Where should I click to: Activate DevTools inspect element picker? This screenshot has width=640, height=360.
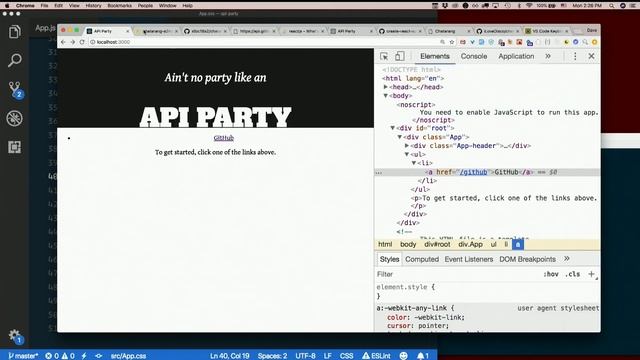[x=384, y=56]
